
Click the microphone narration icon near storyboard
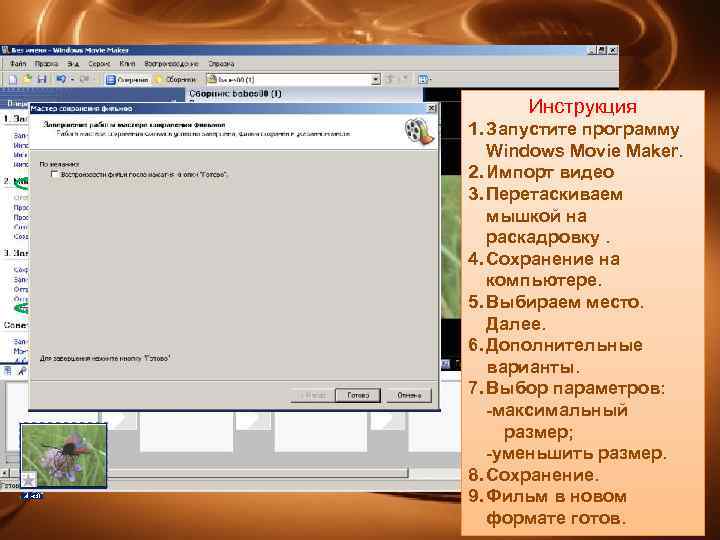[22, 371]
